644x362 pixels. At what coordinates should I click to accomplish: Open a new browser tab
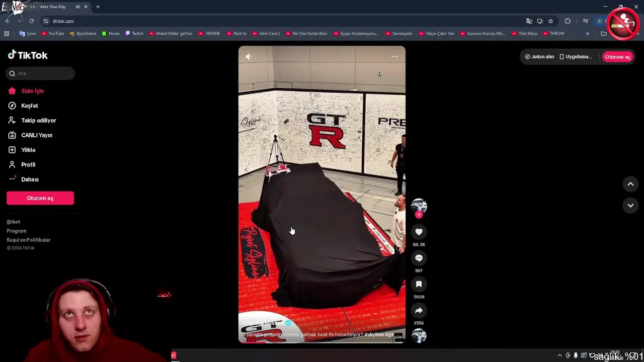pos(98,7)
